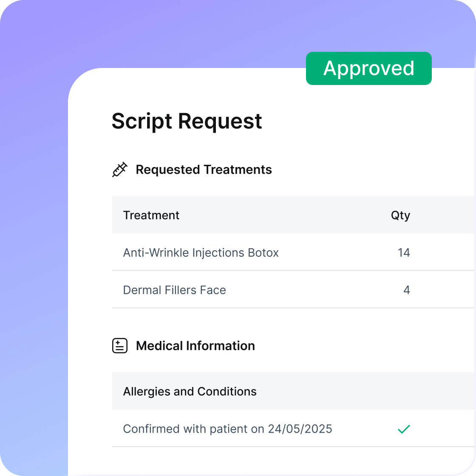Select the Dermal Fillers Face treatment name
This screenshot has height=476, width=476.
pyautogui.click(x=174, y=290)
